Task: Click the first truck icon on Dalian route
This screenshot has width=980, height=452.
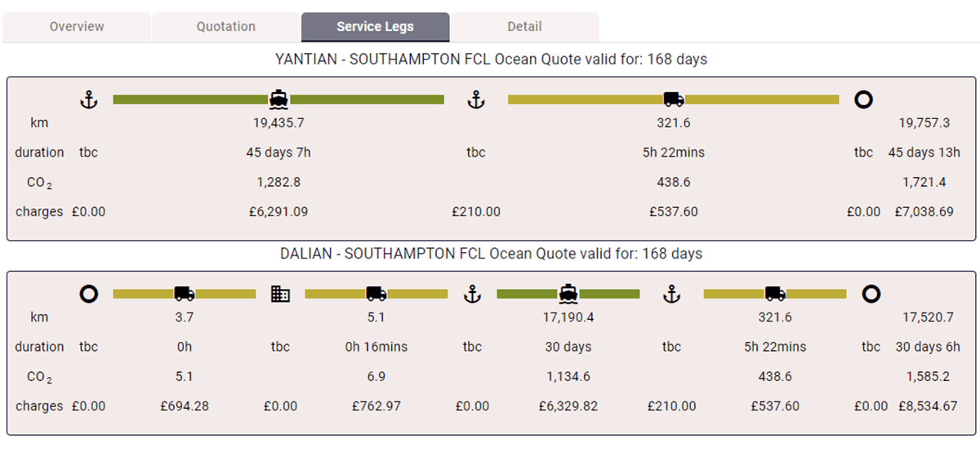Action: click(x=185, y=294)
